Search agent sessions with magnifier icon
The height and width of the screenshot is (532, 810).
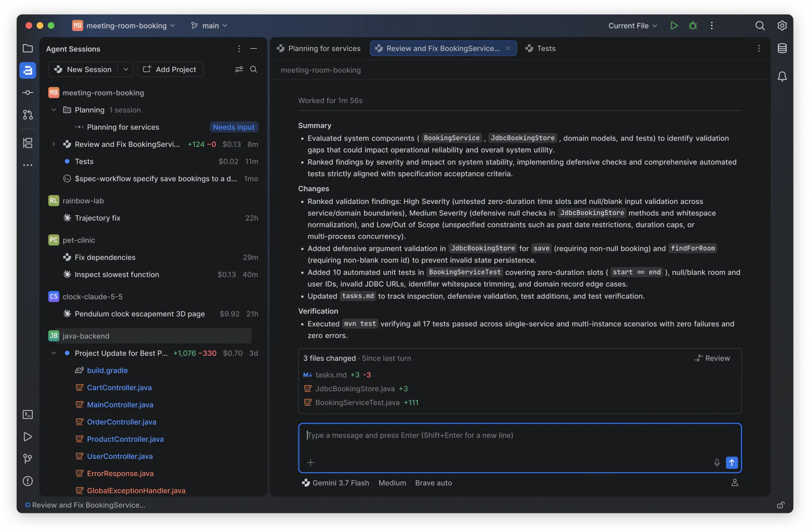253,69
